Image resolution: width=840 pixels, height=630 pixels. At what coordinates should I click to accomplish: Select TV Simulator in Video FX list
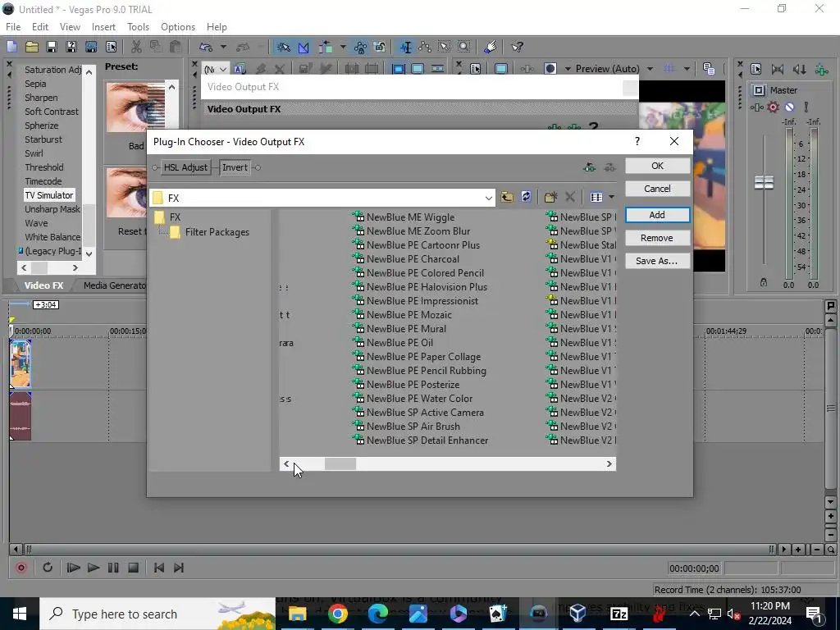click(x=48, y=195)
